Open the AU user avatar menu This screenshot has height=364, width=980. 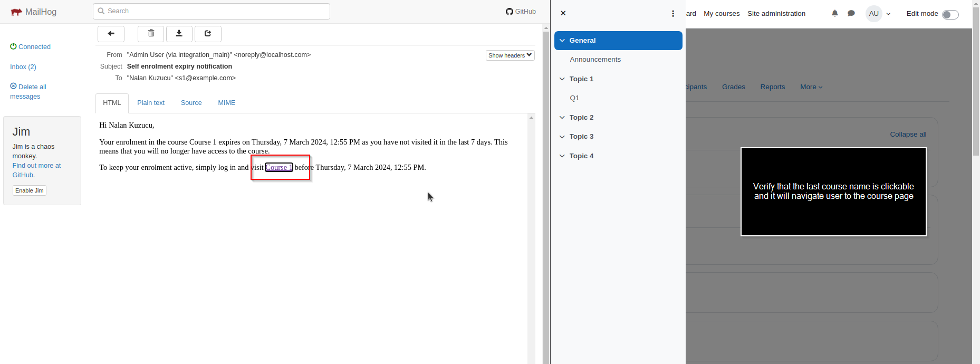[x=874, y=14]
